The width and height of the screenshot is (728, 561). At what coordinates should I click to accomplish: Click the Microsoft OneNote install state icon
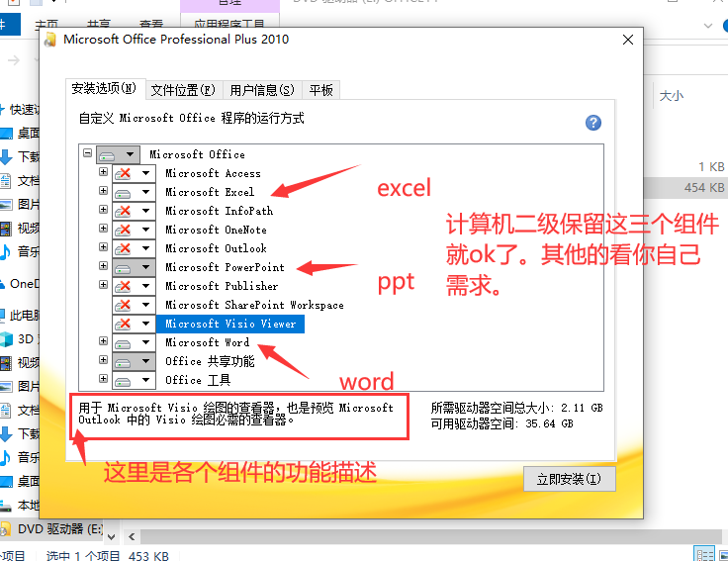click(x=123, y=230)
